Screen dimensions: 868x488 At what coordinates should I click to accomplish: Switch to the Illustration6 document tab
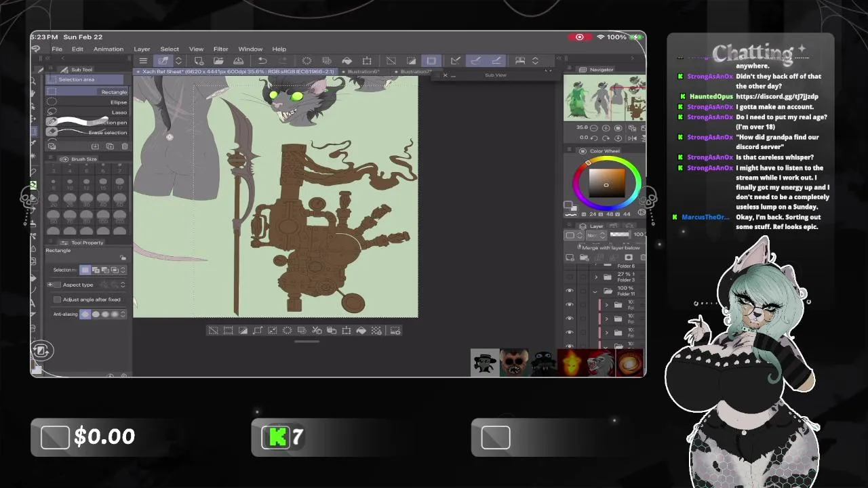coord(363,72)
